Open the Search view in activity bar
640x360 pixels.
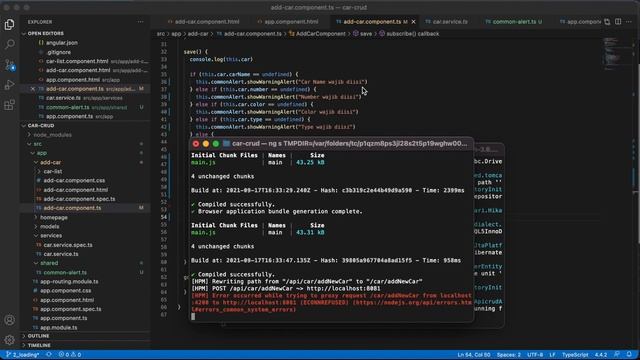(9, 44)
